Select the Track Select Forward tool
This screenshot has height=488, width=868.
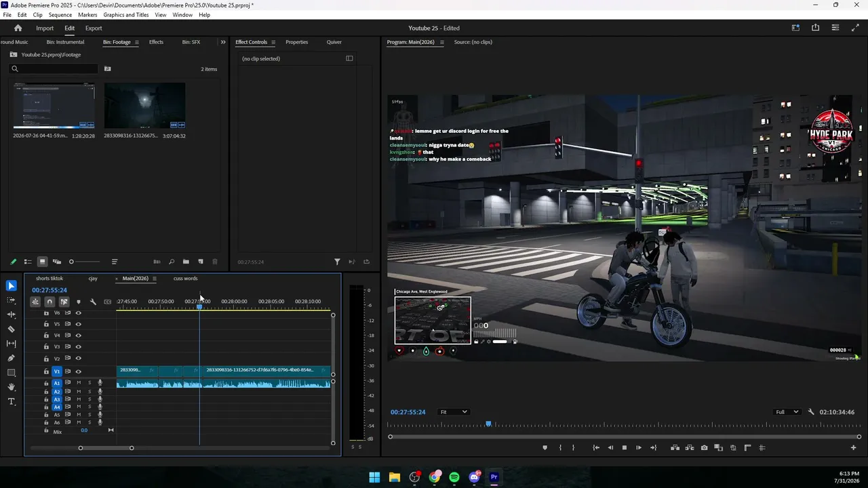pos(11,300)
